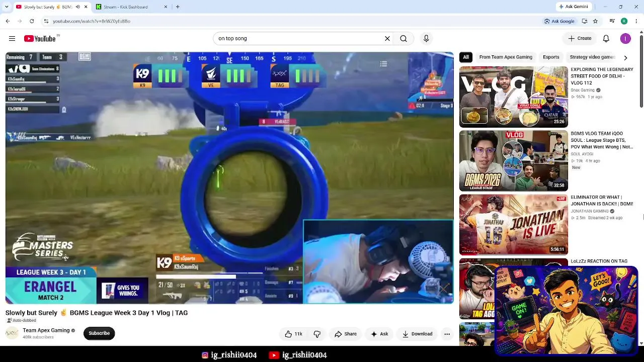Screen dimensions: 644x362
Task: Open the Eliminator or What Jonathan title
Action: pyautogui.click(x=602, y=201)
